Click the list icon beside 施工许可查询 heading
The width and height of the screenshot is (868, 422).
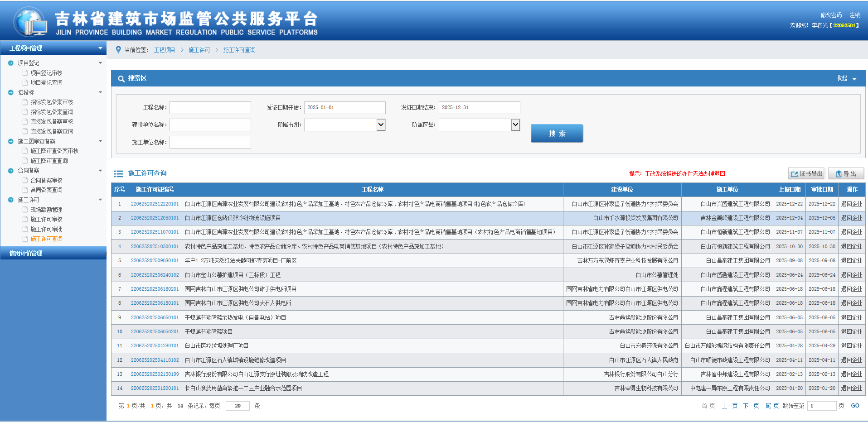119,174
